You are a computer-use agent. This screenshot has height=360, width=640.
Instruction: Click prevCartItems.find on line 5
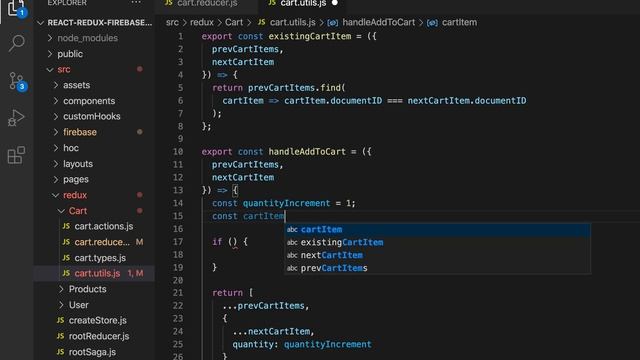[x=294, y=88]
